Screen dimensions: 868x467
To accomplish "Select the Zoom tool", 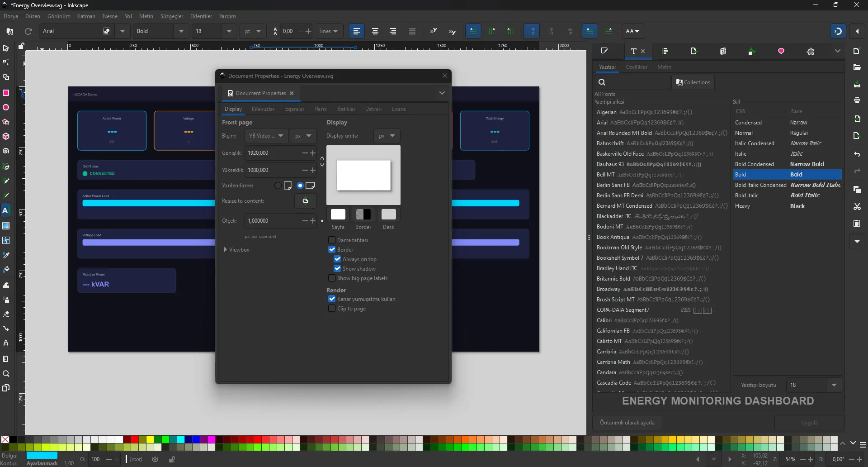I will coord(6,374).
